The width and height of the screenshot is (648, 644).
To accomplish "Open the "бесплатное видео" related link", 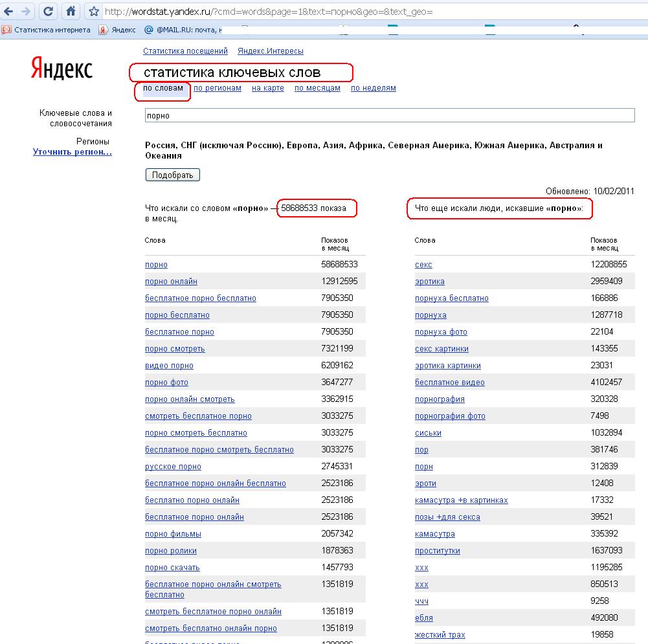I will pos(450,383).
